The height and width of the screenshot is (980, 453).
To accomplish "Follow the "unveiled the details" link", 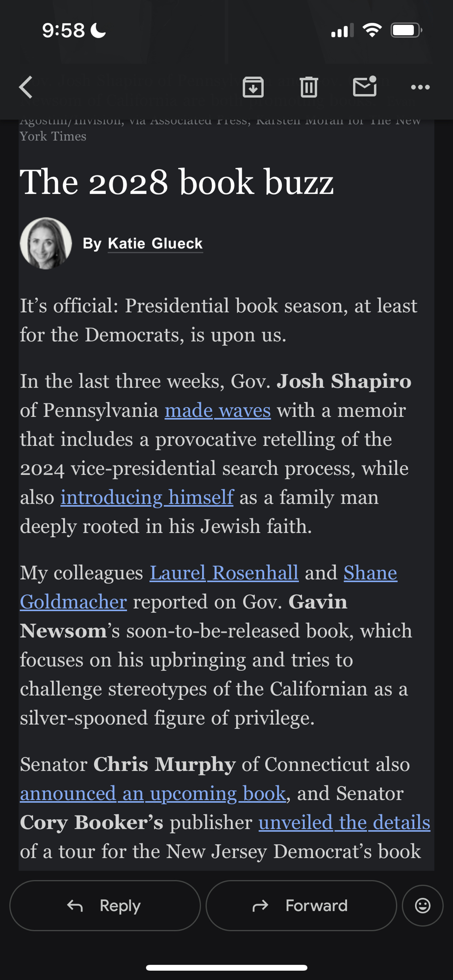I will tap(344, 823).
